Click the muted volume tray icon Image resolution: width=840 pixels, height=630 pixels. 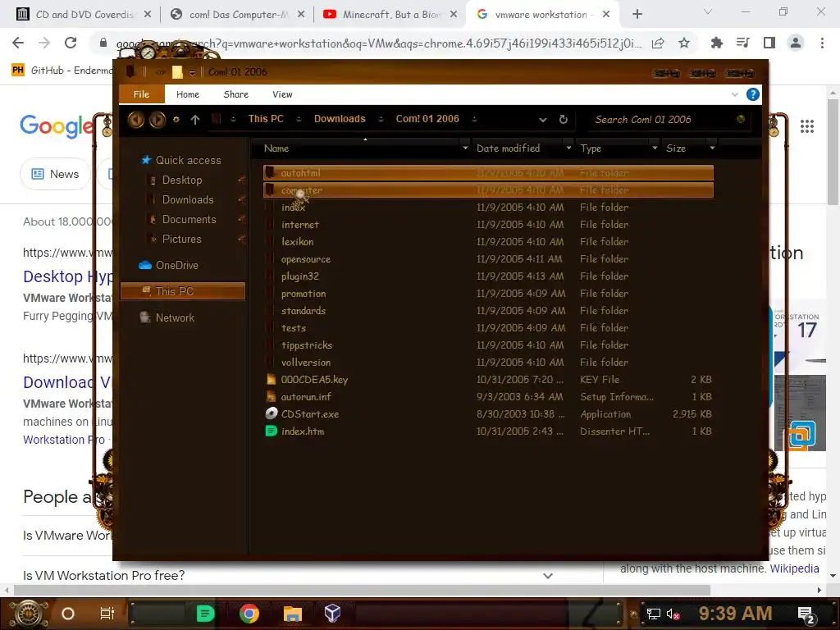(x=673, y=614)
